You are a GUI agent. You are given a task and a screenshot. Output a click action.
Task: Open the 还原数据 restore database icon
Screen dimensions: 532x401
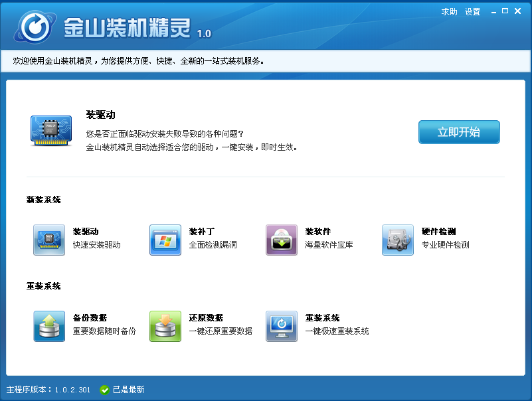click(x=165, y=326)
